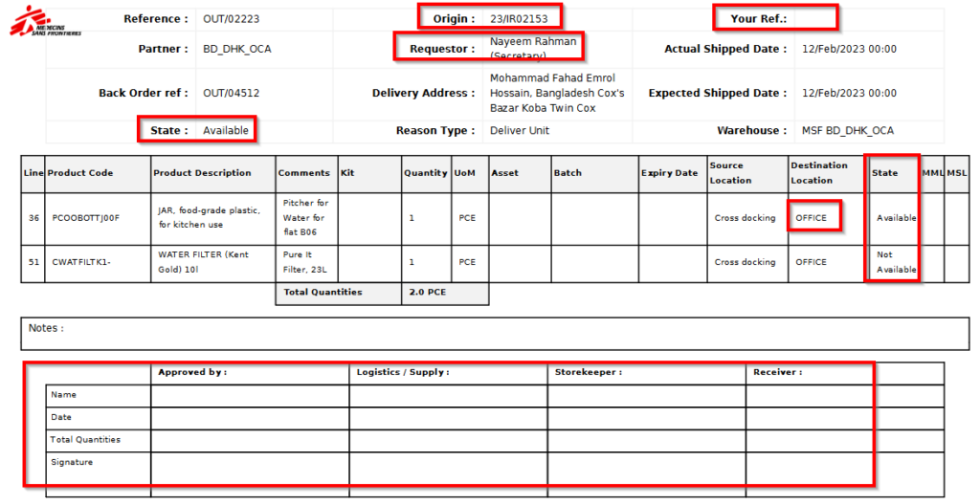980x504 pixels.
Task: Click Cross docking source in line 36
Action: [745, 218]
